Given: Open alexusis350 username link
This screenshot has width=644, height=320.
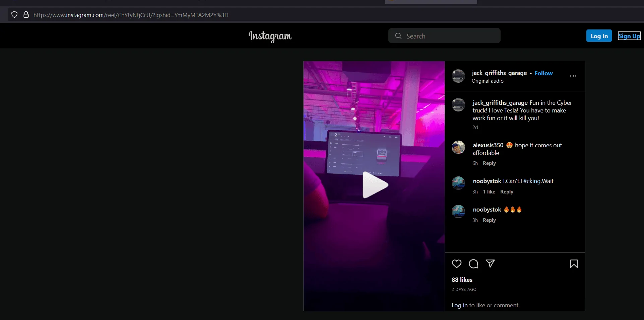Looking at the screenshot, I should point(488,145).
